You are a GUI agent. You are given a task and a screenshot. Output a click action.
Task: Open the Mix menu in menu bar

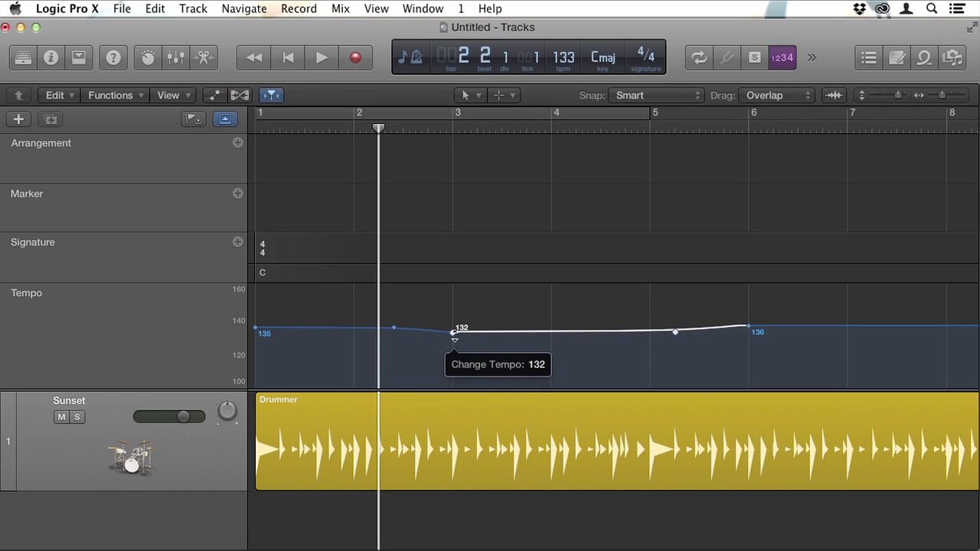[x=340, y=8]
